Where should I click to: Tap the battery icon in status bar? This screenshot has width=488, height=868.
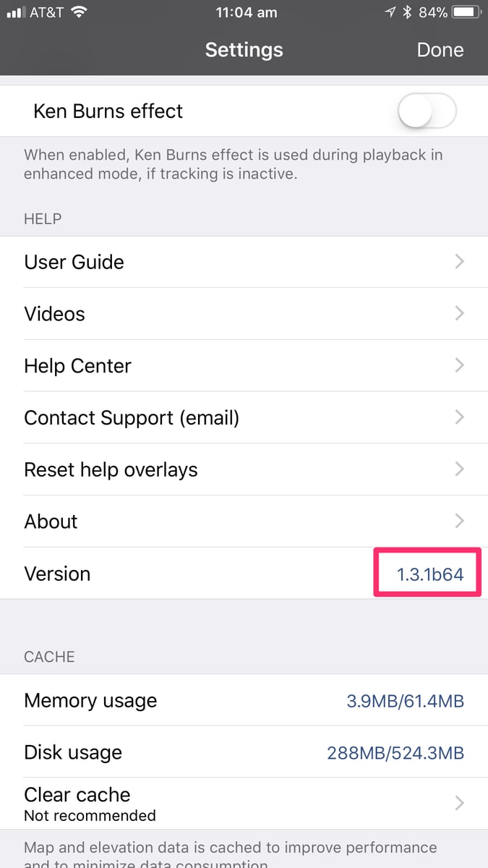466,12
